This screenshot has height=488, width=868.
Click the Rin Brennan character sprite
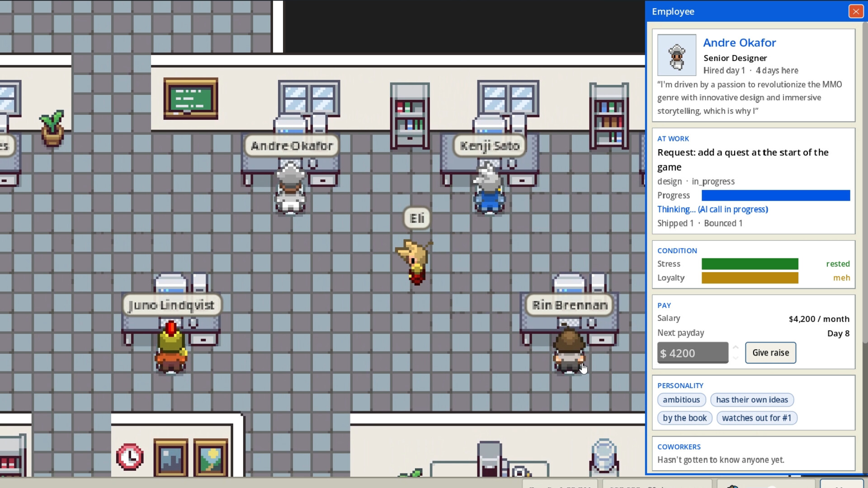tap(569, 350)
